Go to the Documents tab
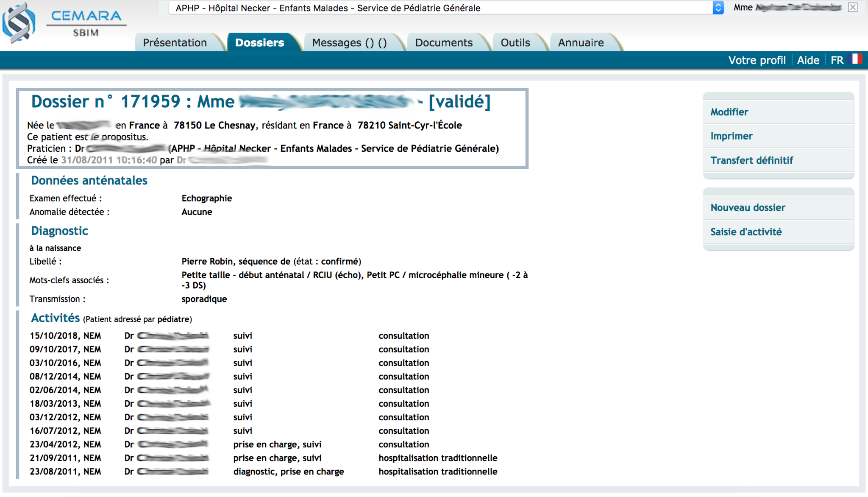868x497 pixels. pyautogui.click(x=443, y=43)
